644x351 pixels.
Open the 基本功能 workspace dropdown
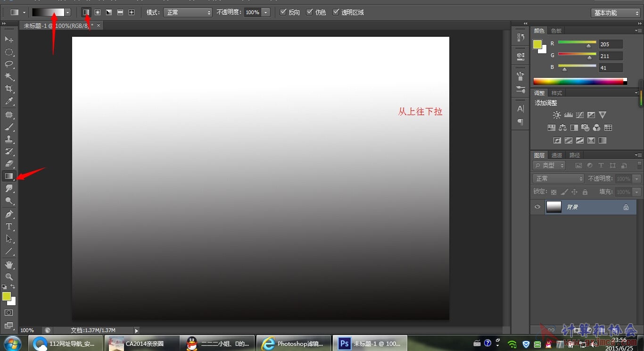click(x=615, y=13)
